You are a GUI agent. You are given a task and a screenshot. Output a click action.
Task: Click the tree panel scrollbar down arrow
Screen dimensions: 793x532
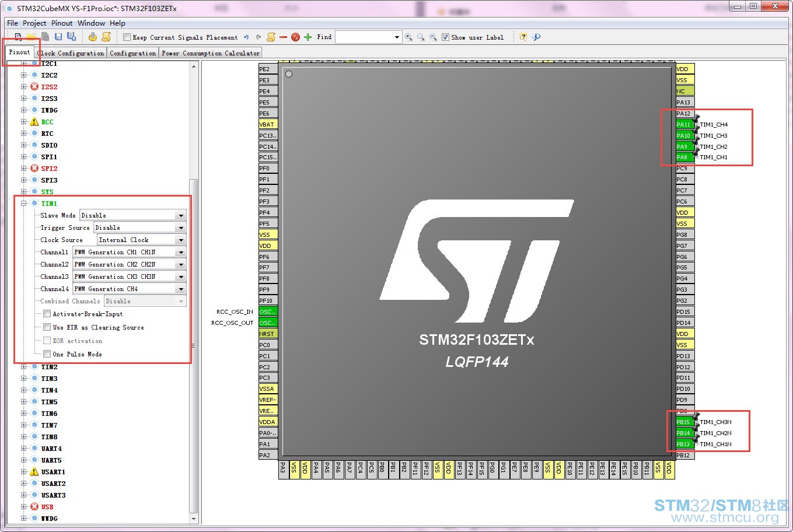194,519
